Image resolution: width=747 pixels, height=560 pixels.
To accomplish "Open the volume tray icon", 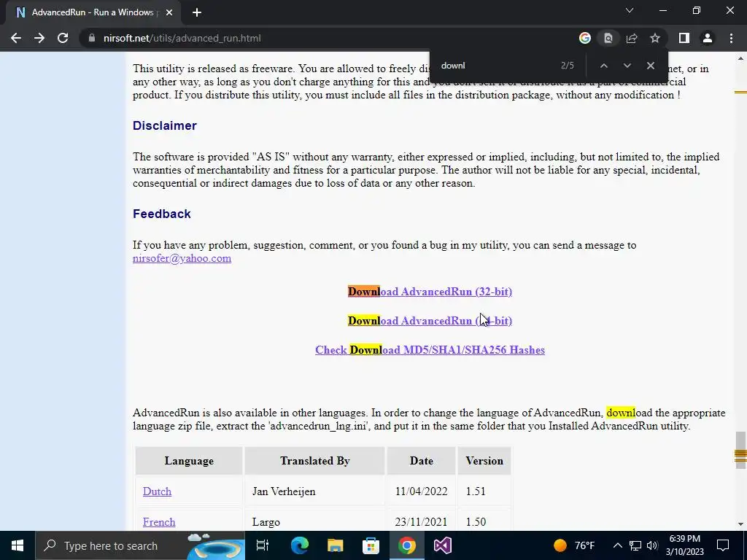I will point(652,545).
